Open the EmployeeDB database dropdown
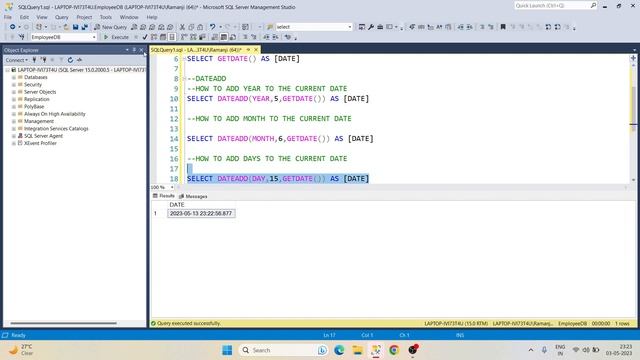Image resolution: width=640 pixels, height=360 pixels. tap(94, 37)
